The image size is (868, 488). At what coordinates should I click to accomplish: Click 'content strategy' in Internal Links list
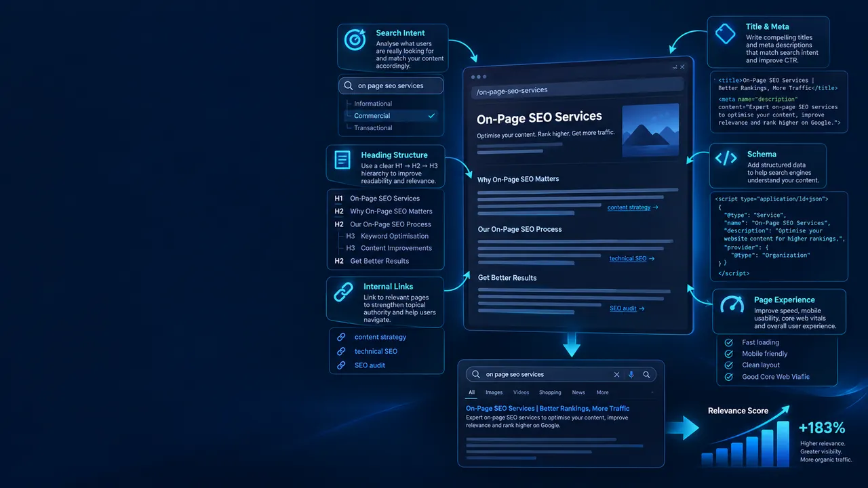pos(380,337)
